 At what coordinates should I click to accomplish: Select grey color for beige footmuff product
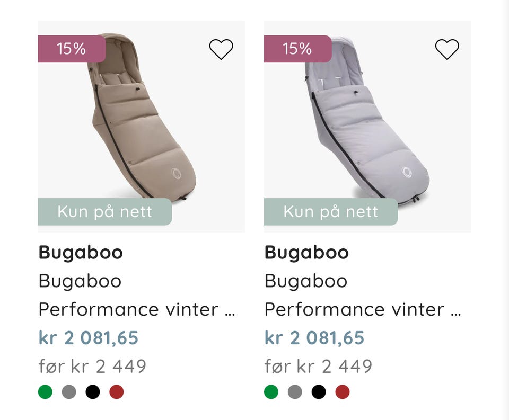tap(69, 392)
